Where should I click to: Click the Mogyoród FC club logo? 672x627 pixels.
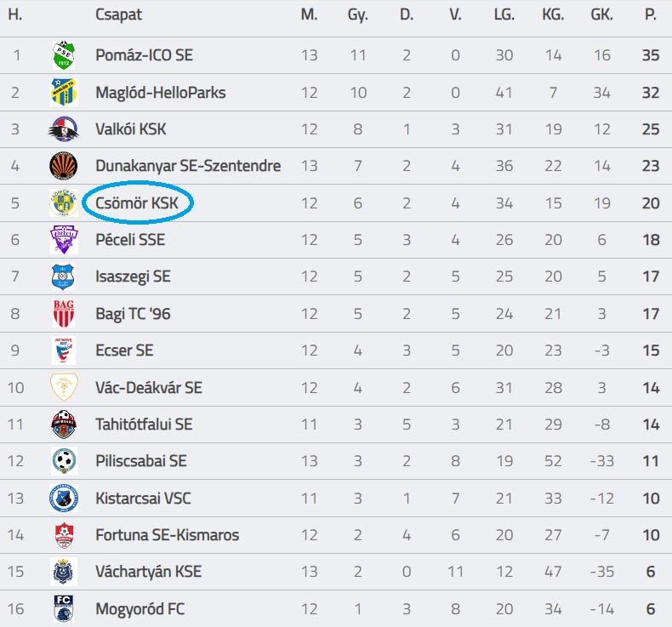coord(64,609)
